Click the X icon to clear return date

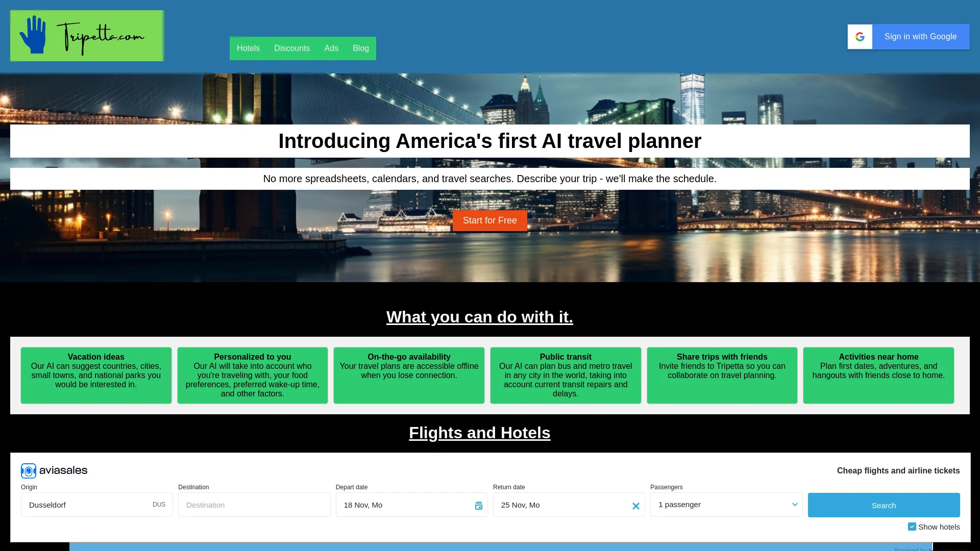(x=635, y=506)
